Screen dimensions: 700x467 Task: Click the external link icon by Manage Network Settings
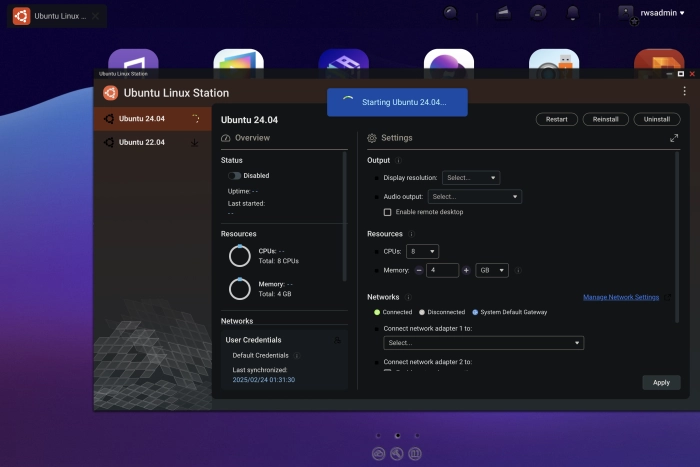[667, 297]
